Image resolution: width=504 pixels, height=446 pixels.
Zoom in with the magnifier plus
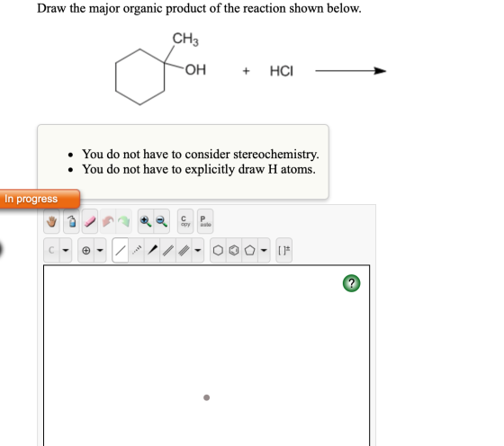point(146,221)
